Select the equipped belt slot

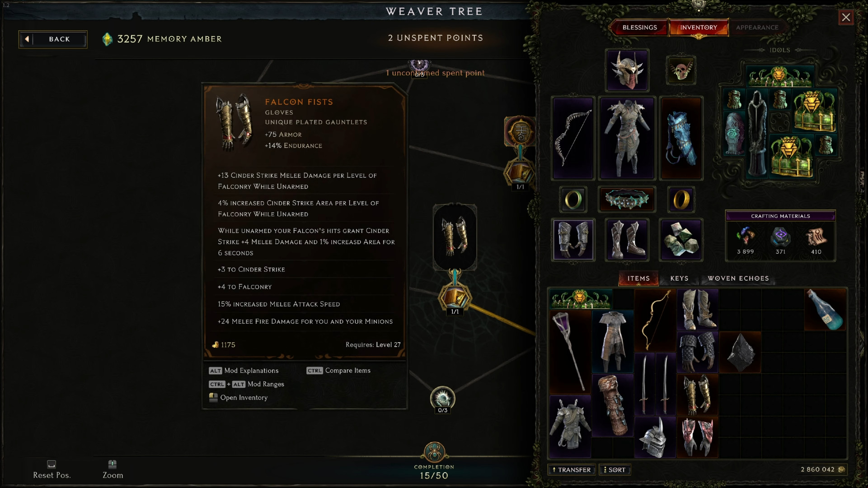pyautogui.click(x=627, y=199)
